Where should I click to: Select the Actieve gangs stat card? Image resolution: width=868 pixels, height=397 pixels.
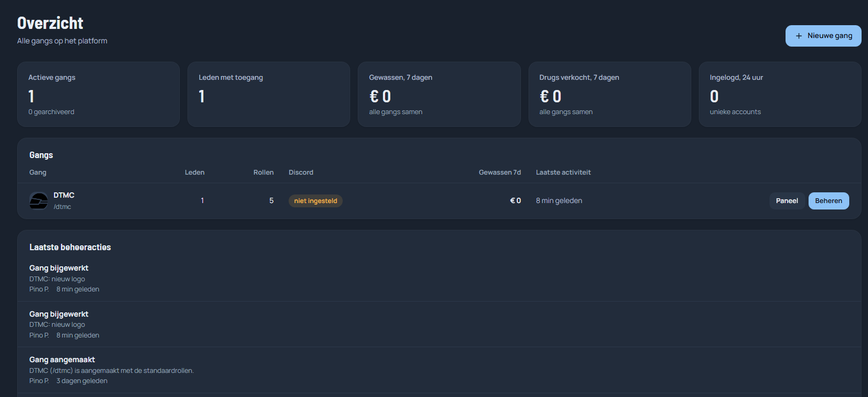[x=99, y=94]
